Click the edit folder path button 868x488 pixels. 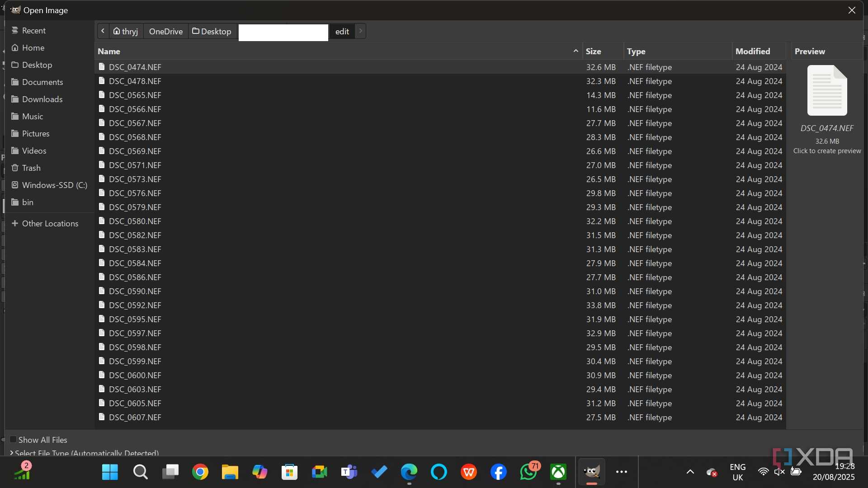click(x=342, y=31)
